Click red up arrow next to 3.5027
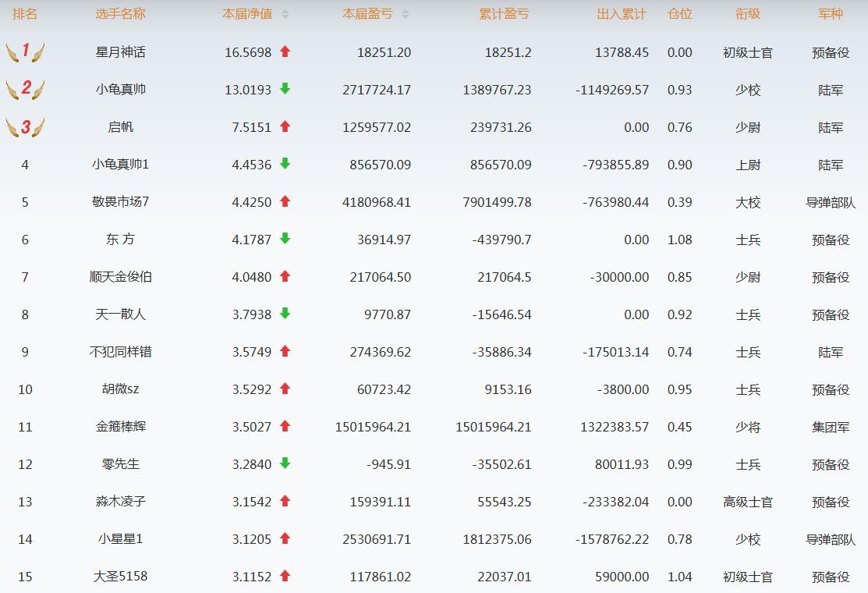 285,426
